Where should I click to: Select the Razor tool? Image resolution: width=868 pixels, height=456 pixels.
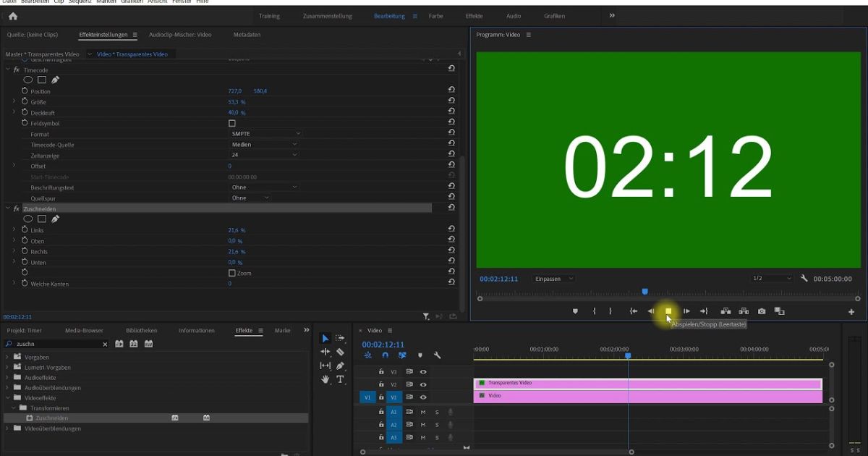pyautogui.click(x=341, y=352)
